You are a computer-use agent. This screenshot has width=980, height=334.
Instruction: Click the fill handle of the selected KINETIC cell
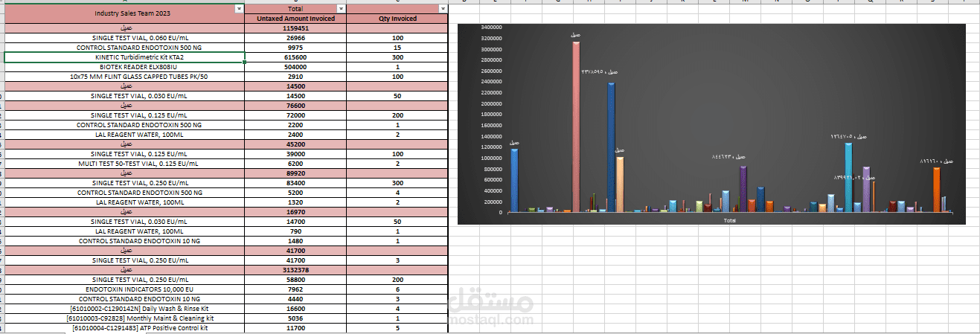(245, 62)
